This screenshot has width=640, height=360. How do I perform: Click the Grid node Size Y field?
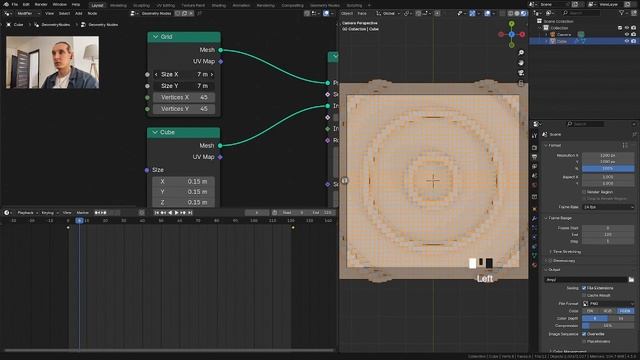pos(184,86)
